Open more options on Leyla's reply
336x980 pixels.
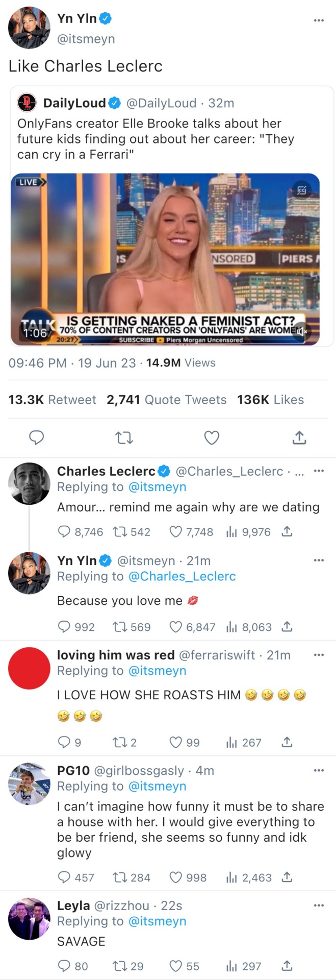pos(319,905)
